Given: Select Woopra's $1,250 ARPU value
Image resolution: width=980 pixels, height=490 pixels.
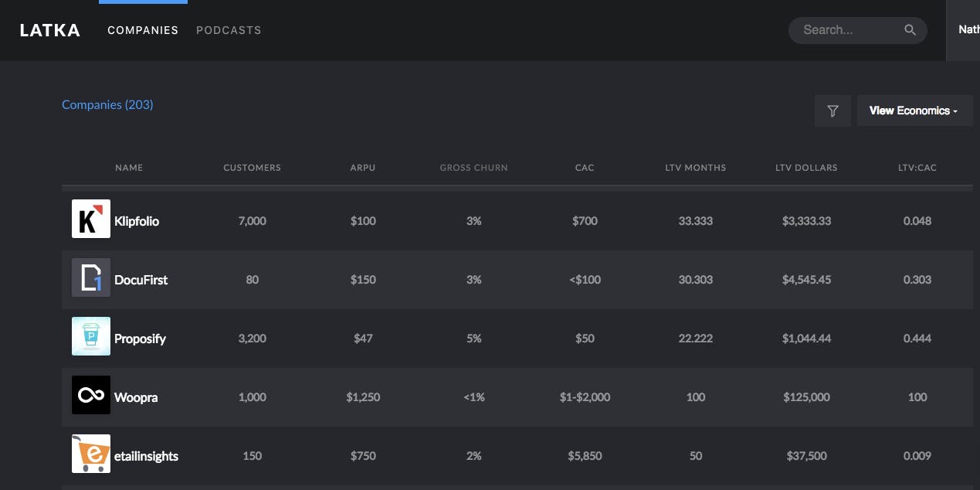Looking at the screenshot, I should (x=363, y=397).
